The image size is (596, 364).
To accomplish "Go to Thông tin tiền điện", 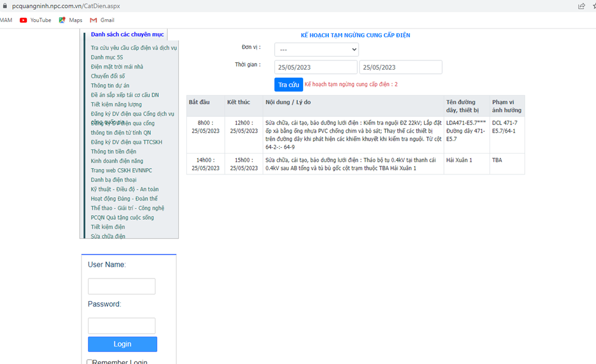I will (113, 152).
